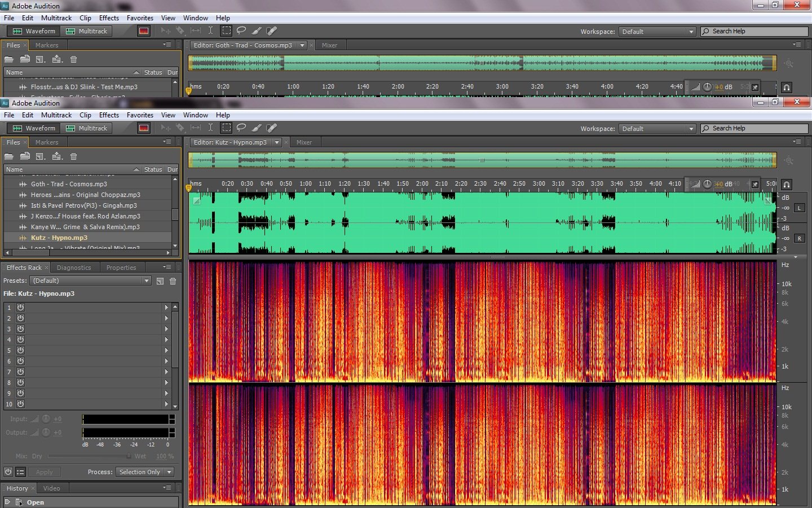
Task: Open the Effects Rack Presets dropdown
Action: [91, 281]
